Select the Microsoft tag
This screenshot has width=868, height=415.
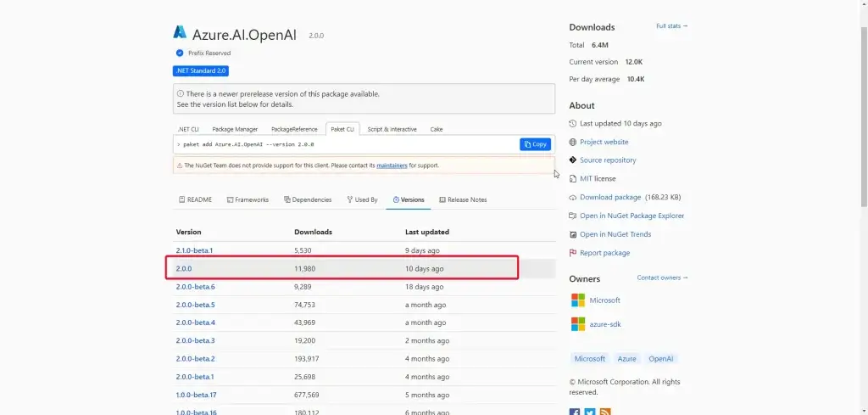tap(590, 358)
